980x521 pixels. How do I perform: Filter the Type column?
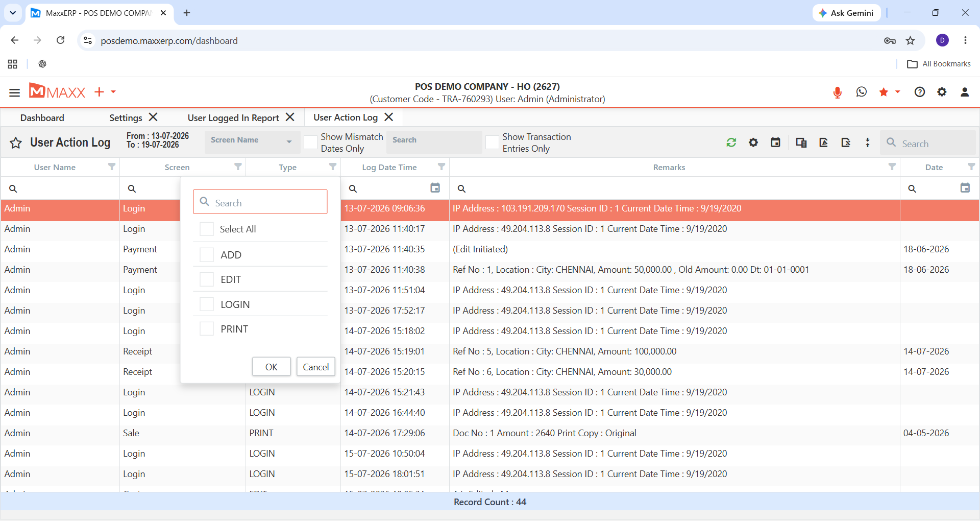(333, 167)
